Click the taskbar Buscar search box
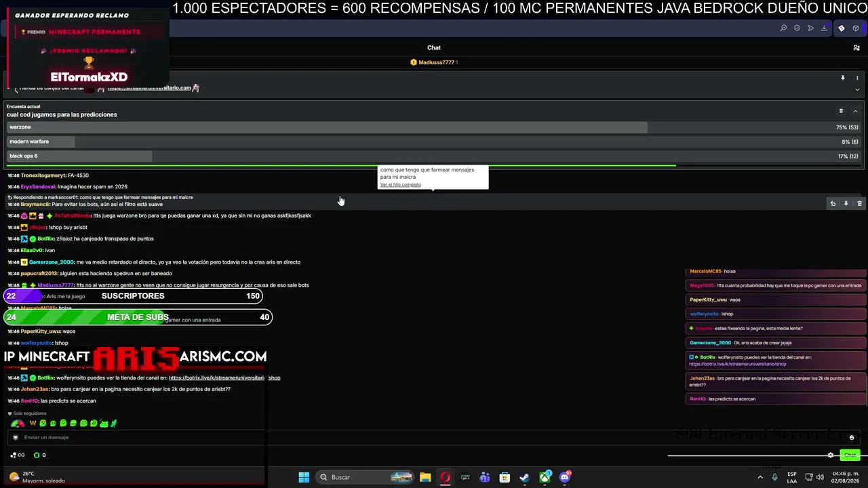This screenshot has height=488, width=868. click(366, 477)
